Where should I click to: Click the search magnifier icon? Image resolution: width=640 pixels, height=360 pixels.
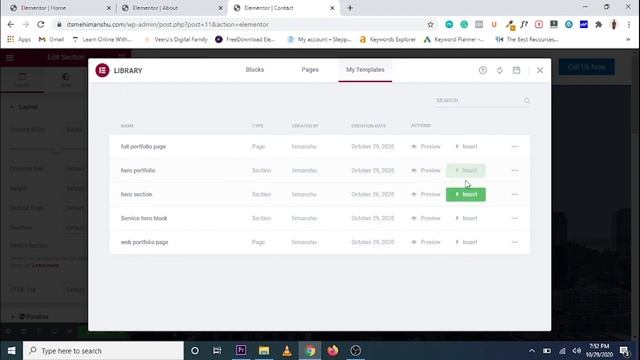[x=527, y=100]
